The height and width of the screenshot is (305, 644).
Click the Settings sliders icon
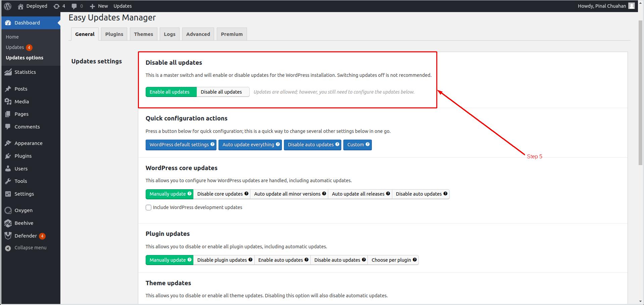[8, 194]
